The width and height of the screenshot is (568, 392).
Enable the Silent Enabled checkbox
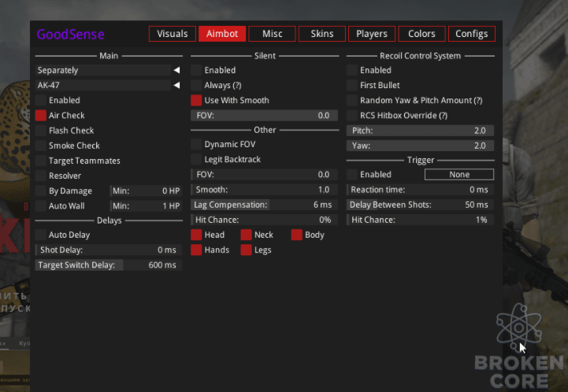196,70
